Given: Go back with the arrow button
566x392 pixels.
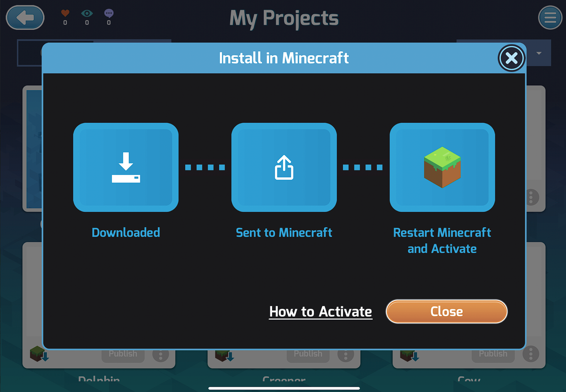Looking at the screenshot, I should [25, 17].
